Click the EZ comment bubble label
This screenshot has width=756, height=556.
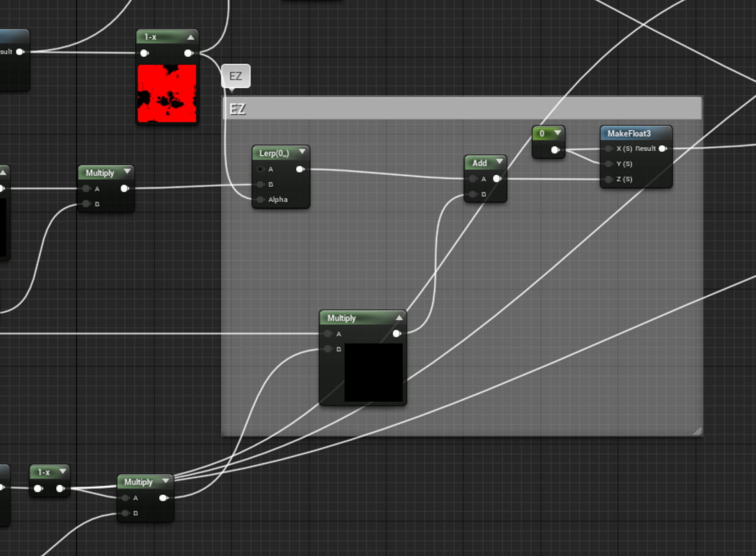236,76
